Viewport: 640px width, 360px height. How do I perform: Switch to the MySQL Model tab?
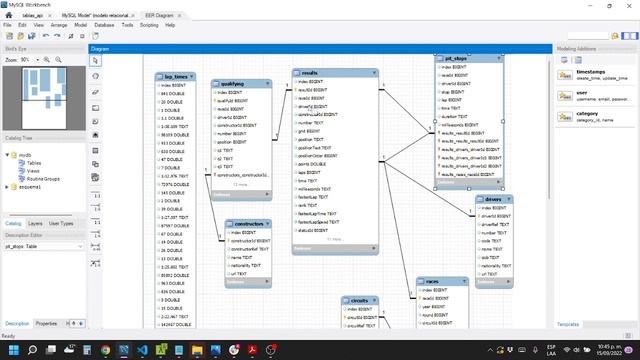95,15
